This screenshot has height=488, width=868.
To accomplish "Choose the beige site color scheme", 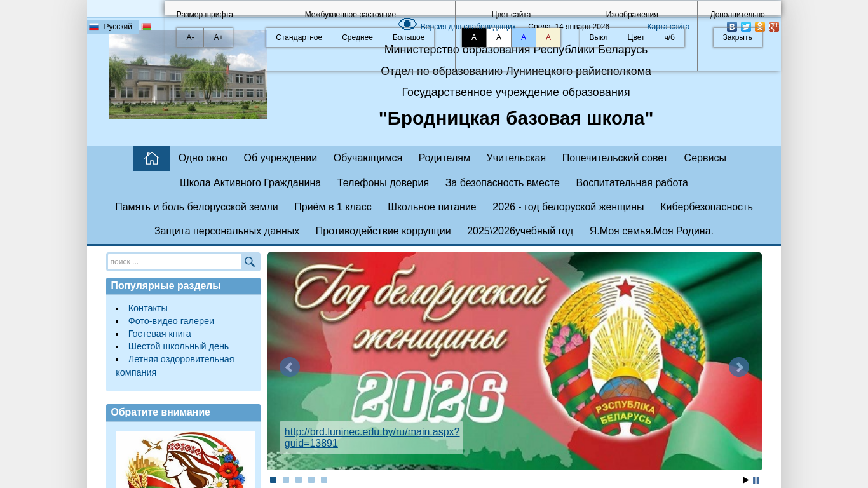I will coord(548,37).
